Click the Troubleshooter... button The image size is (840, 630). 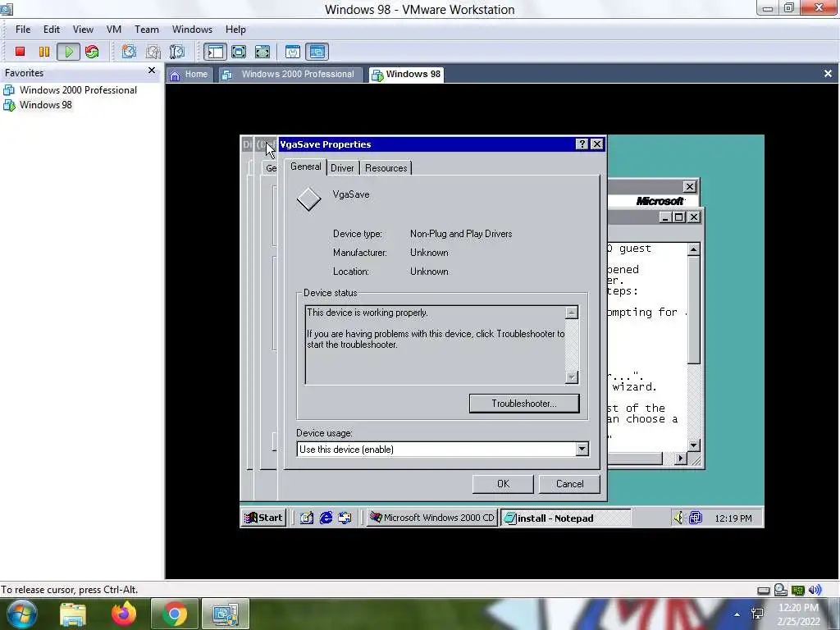pos(524,404)
